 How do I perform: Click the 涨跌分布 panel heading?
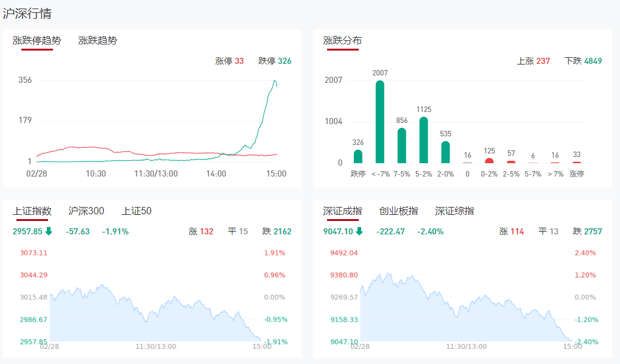tap(342, 41)
